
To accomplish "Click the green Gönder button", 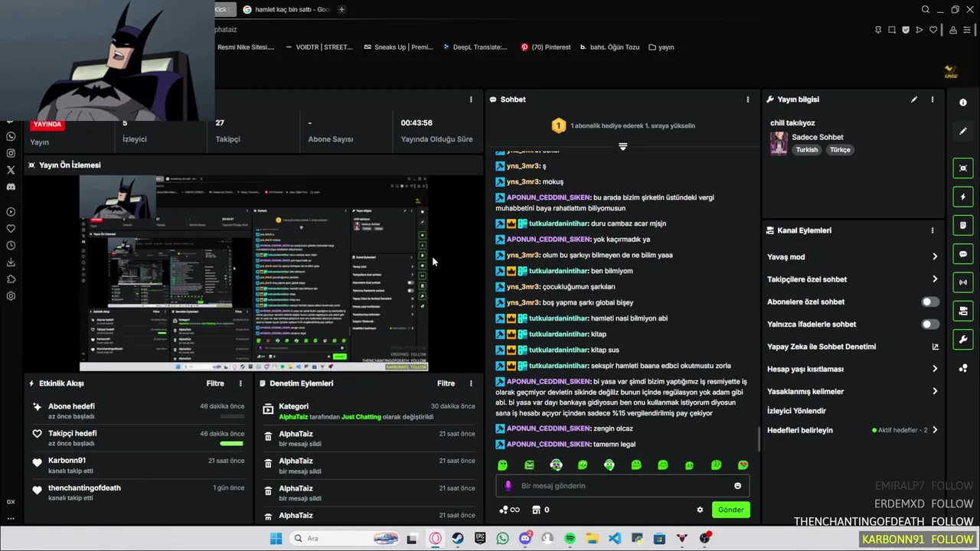I will (730, 510).
